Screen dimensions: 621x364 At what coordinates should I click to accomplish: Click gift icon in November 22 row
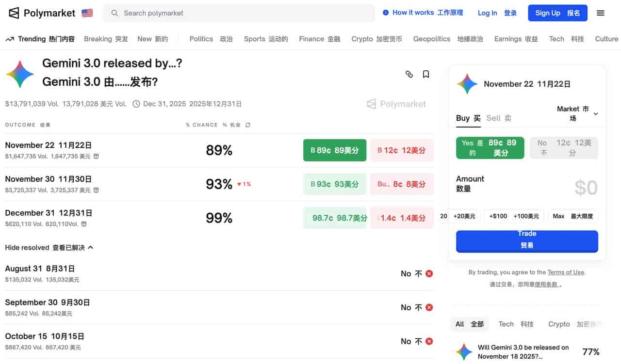click(x=96, y=157)
